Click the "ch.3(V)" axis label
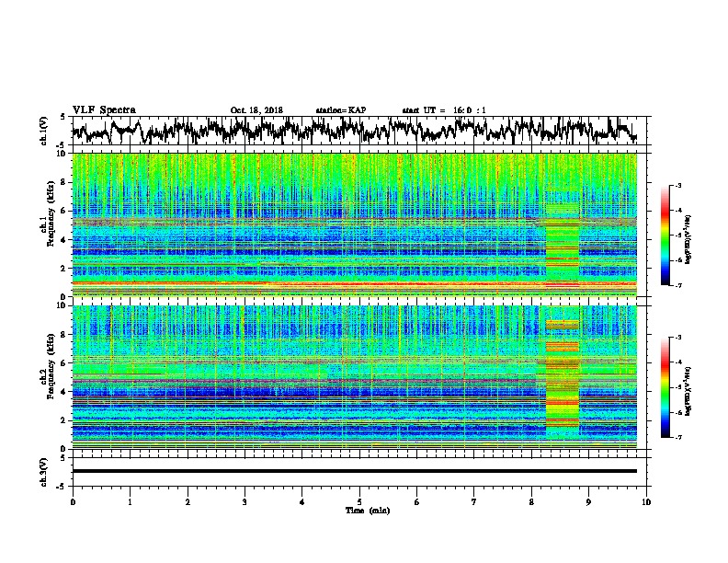Viewport: 728px width, 563px height. pyautogui.click(x=44, y=472)
